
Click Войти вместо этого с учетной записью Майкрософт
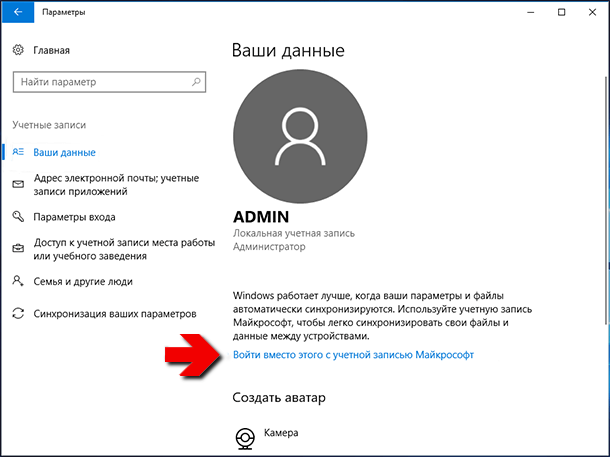pyautogui.click(x=353, y=355)
